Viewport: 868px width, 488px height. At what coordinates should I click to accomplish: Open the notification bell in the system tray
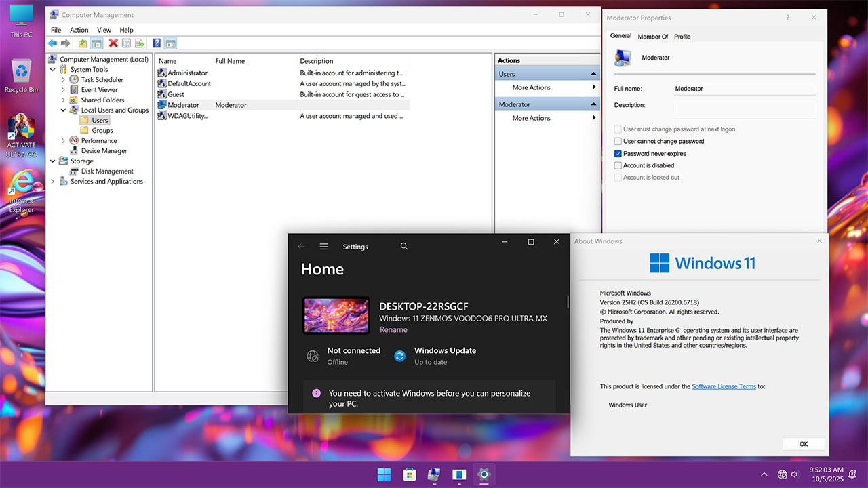[x=853, y=474]
